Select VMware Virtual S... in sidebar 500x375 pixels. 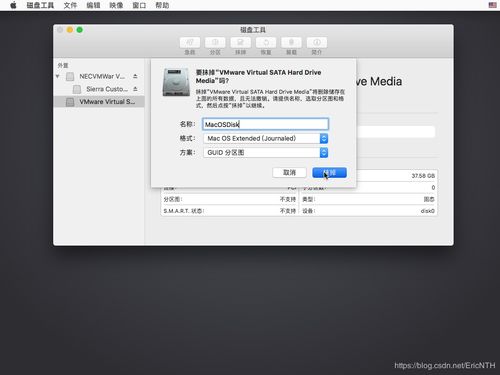point(99,102)
